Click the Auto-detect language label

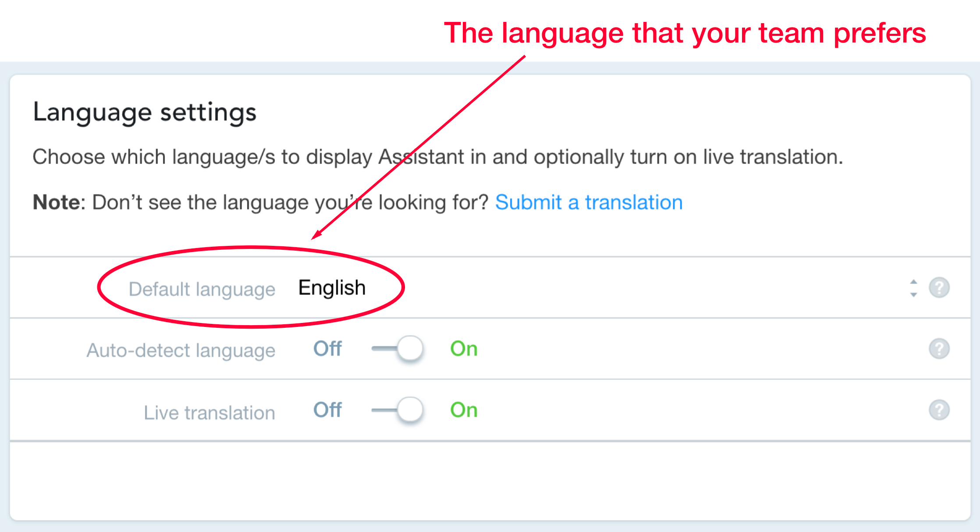tap(181, 351)
